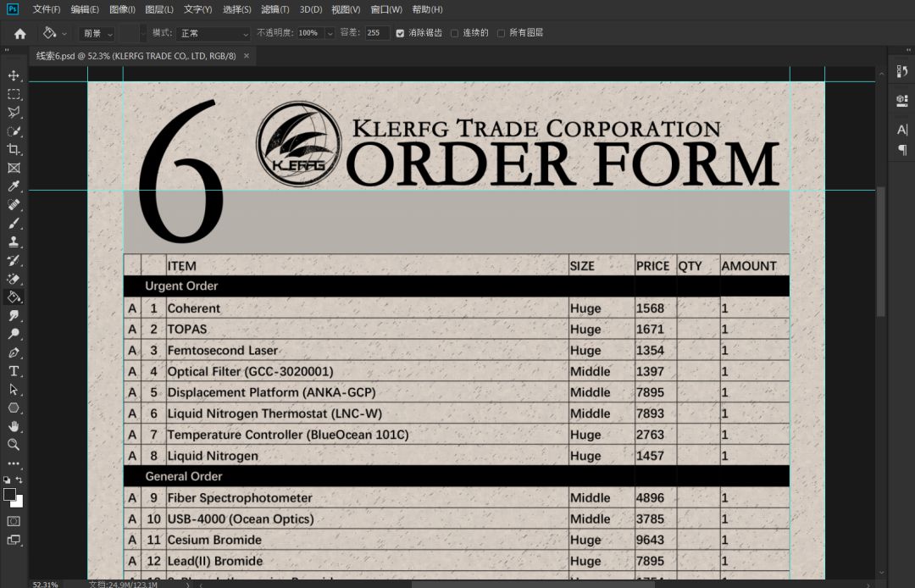
Task: Choose the Clone Stamp tool
Action: (14, 241)
